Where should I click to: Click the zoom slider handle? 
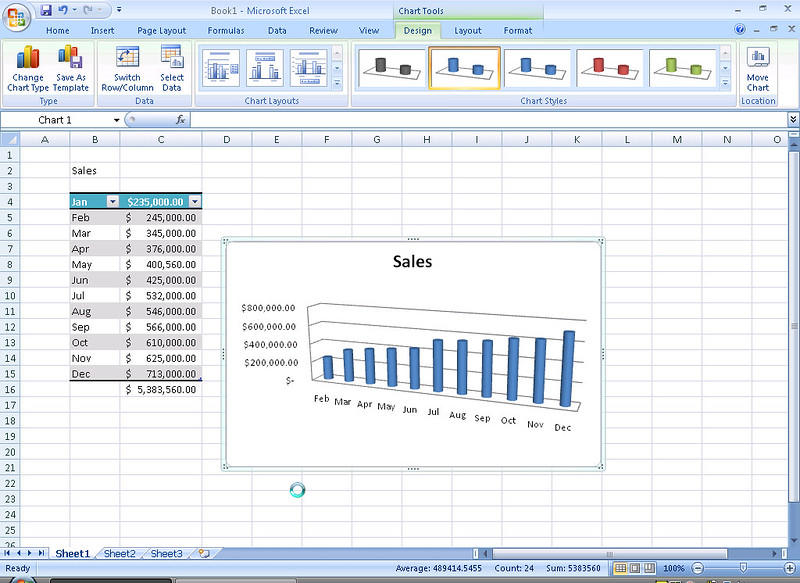tap(741, 568)
